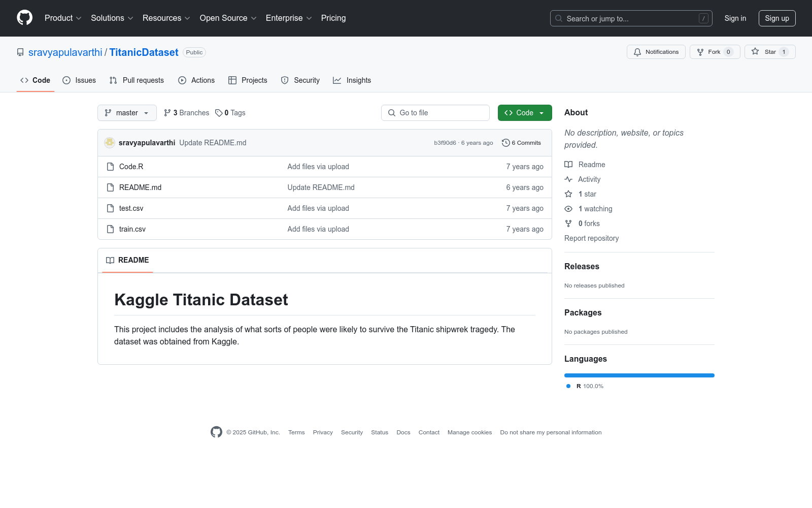This screenshot has width=812, height=508.
Task: Click the star icon in Star button
Action: click(755, 52)
